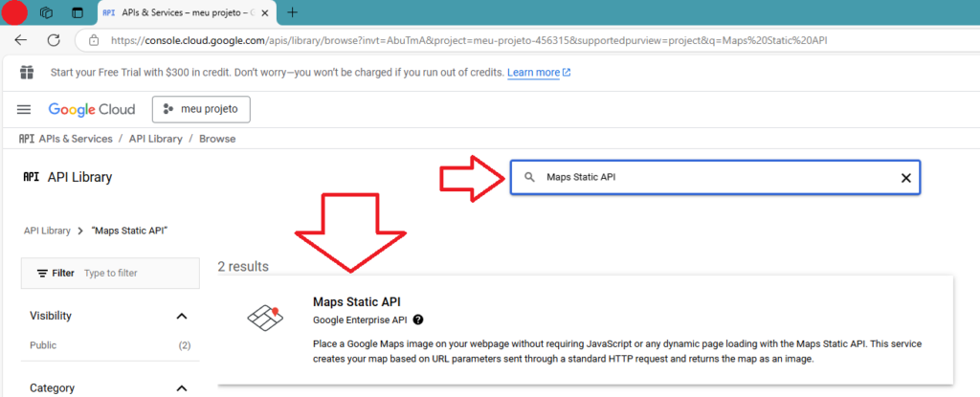Click Google Enterprise API label on the card
The width and height of the screenshot is (980, 397).
click(360, 320)
